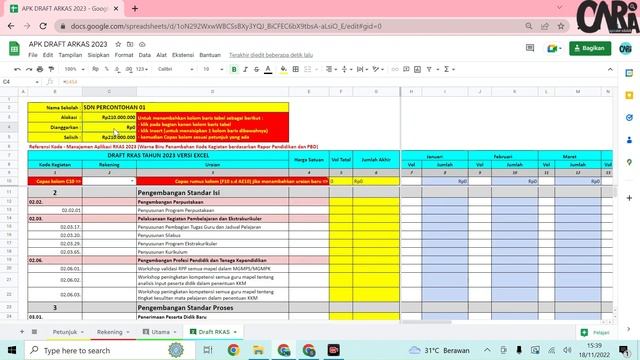The height and width of the screenshot is (360, 640).
Task: Open text wrapping dropdown
Action: coord(362,69)
